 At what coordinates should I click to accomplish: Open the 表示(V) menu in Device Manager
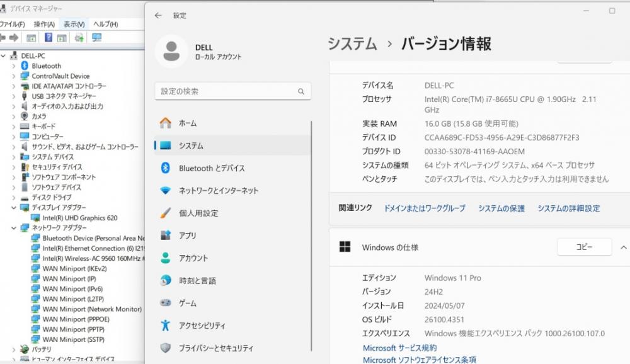74,24
